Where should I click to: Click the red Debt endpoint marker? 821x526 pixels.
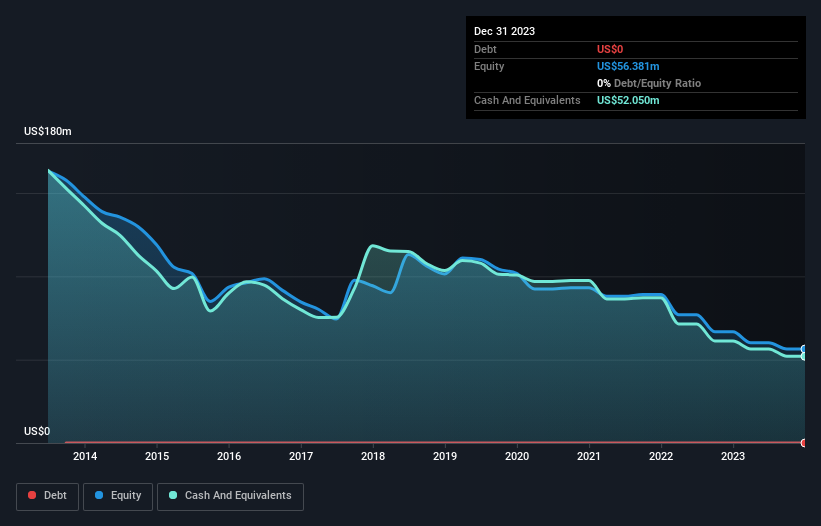click(804, 443)
